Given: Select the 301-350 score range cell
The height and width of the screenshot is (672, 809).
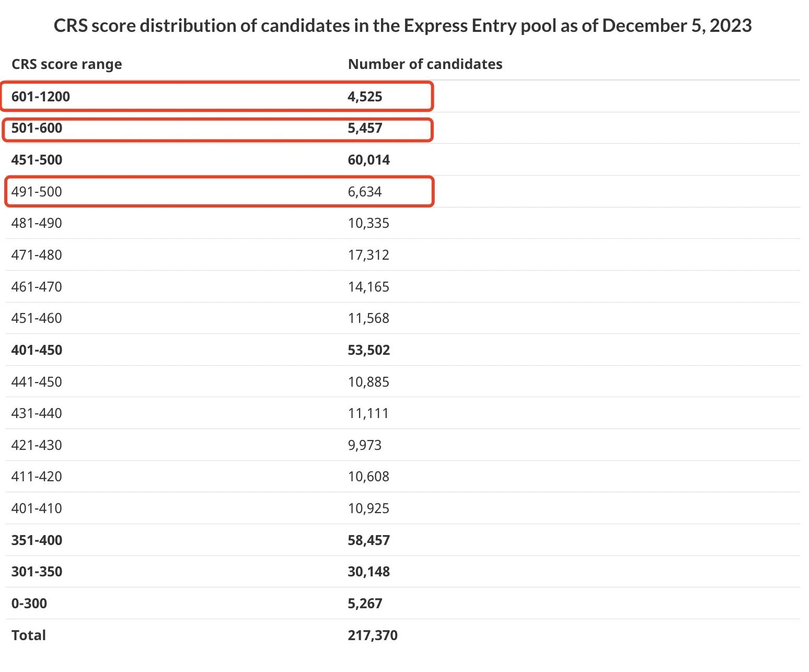Looking at the screenshot, I should point(37,572).
